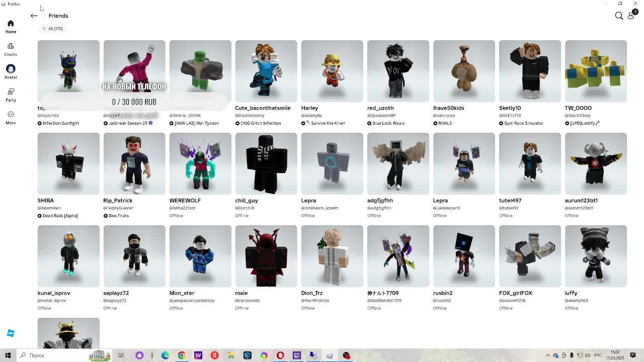The image size is (644, 362).
Task: Open the Opera browser taskbar icon
Action: (x=280, y=355)
